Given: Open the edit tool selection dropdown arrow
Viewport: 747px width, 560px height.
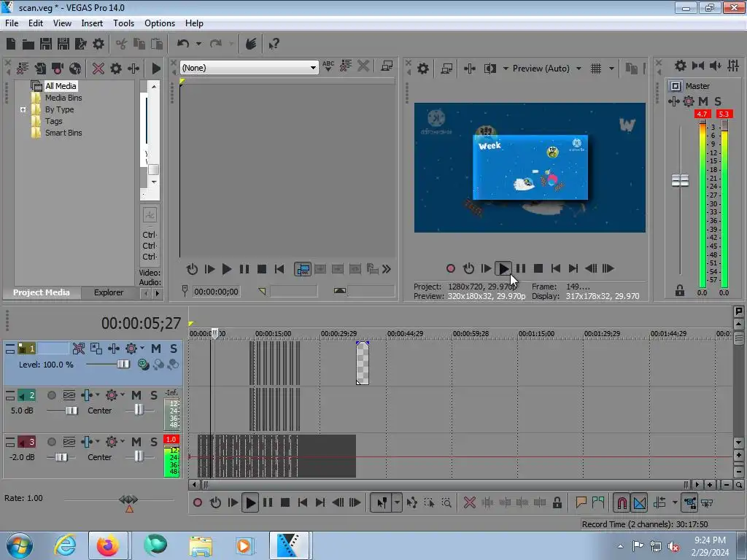Looking at the screenshot, I should (397, 502).
